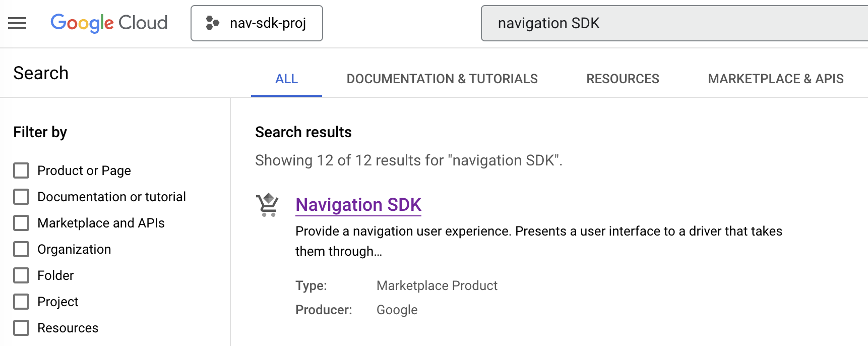Switch to the ALL tab
868x346 pixels.
(x=286, y=79)
